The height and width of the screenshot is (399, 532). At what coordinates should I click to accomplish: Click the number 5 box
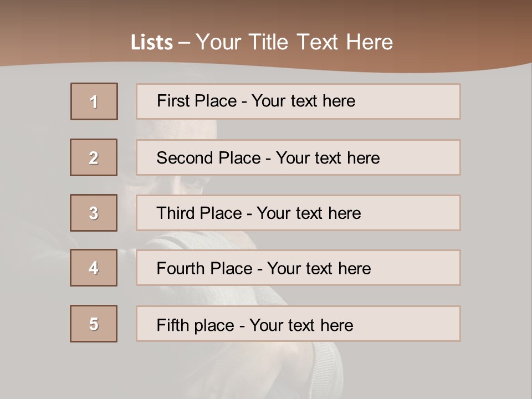(94, 324)
